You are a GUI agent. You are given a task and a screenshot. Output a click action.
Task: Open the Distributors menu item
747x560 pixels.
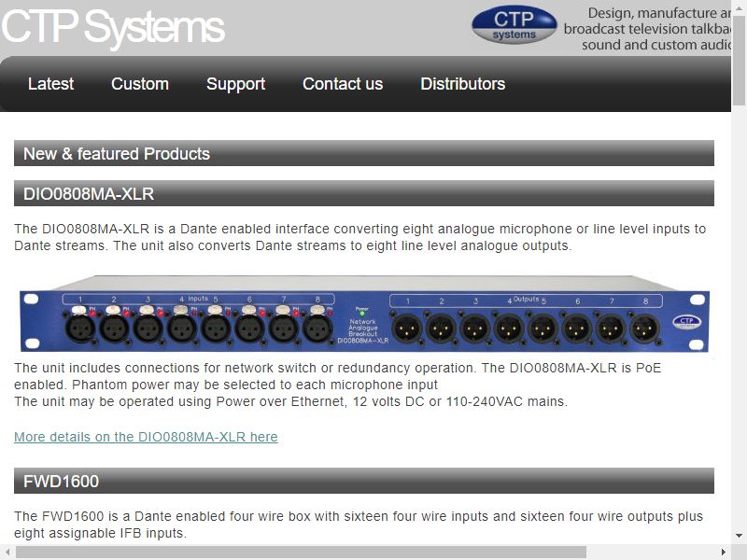click(462, 84)
